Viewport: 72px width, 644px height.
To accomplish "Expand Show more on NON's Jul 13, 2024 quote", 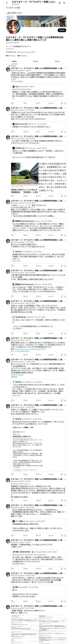I will [x=16, y=261].
